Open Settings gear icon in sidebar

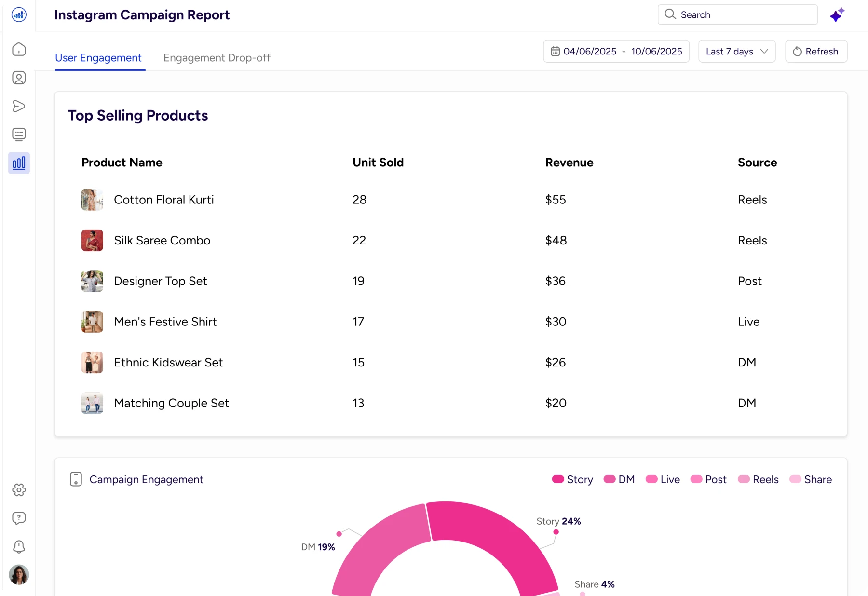pyautogui.click(x=19, y=490)
